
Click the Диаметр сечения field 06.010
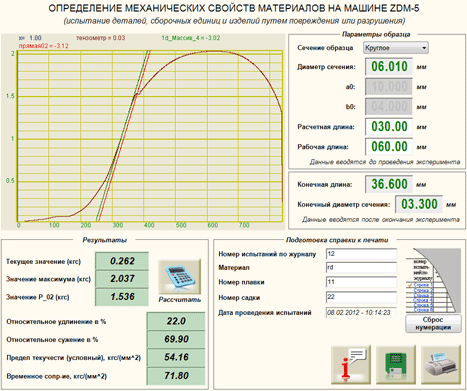(x=389, y=67)
